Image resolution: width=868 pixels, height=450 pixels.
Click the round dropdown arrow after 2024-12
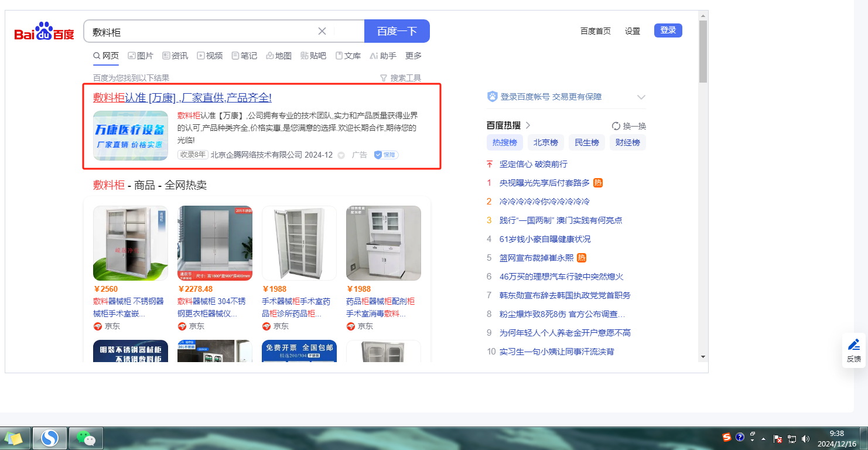(x=341, y=155)
